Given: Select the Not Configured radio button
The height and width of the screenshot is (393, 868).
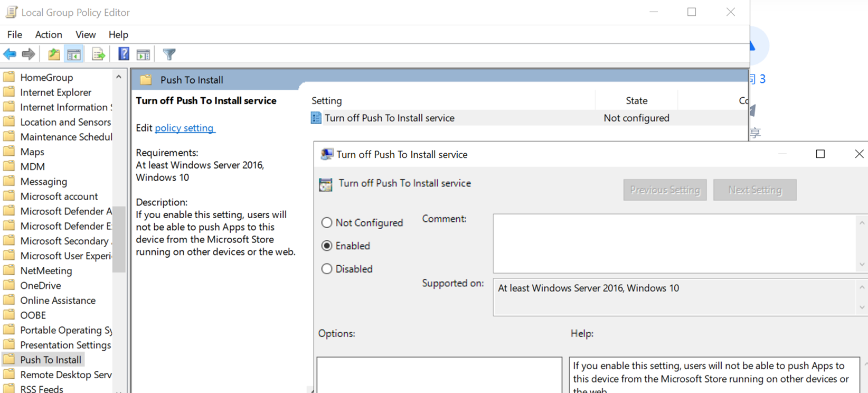Looking at the screenshot, I should [327, 222].
